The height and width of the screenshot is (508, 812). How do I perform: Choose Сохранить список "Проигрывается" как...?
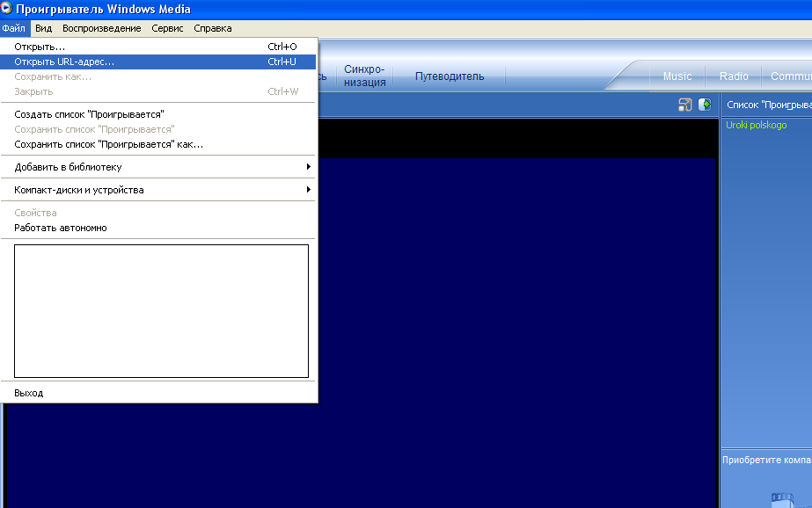click(158, 144)
